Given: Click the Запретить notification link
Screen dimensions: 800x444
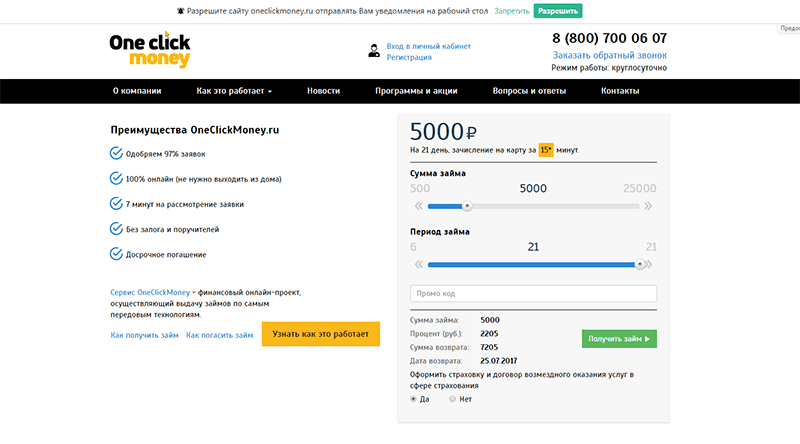Looking at the screenshot, I should pos(512,11).
